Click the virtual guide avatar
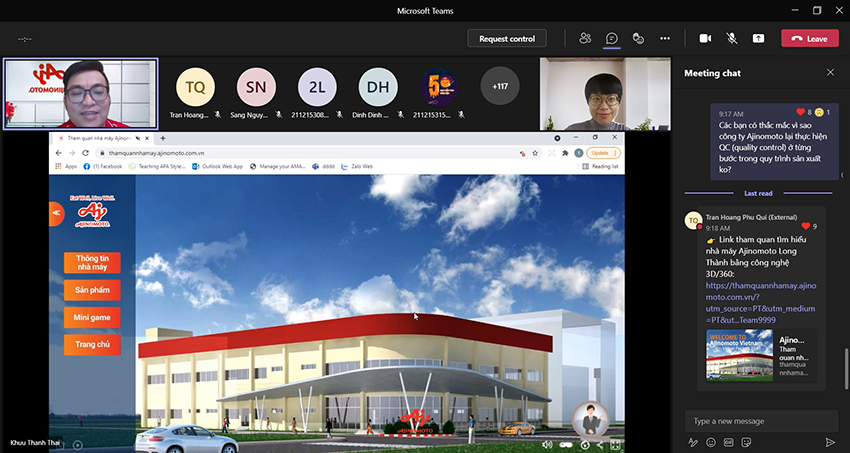This screenshot has height=453, width=850. click(x=590, y=419)
